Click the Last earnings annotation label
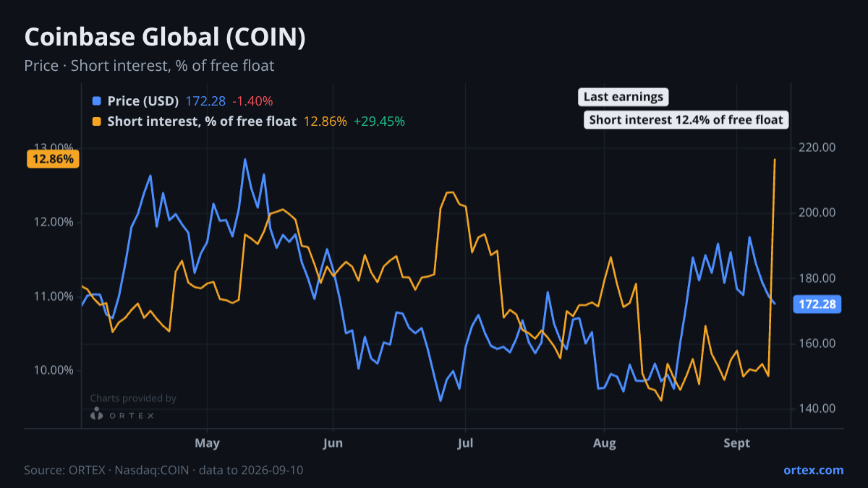 tap(624, 97)
